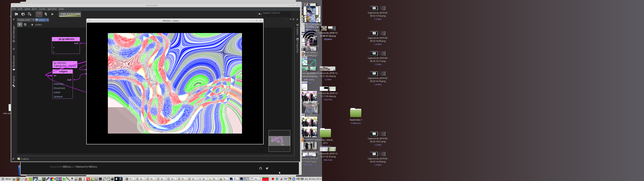The width and height of the screenshot is (644, 181).
Task: Click the memory usage bar
Action: [70, 14]
